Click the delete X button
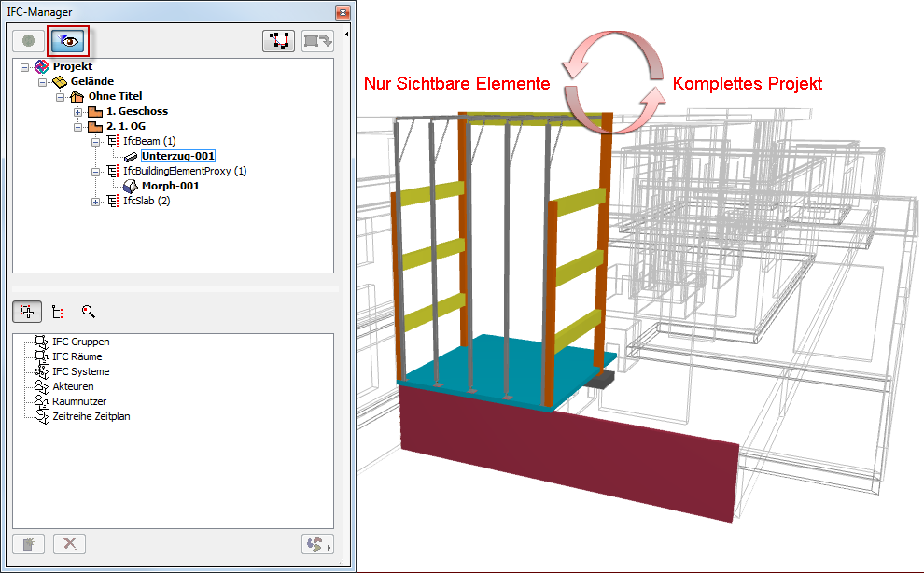924x573 pixels. click(x=70, y=543)
